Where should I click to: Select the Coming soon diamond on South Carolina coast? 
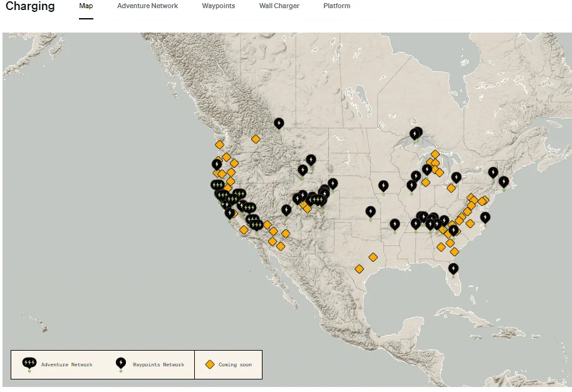click(x=454, y=252)
